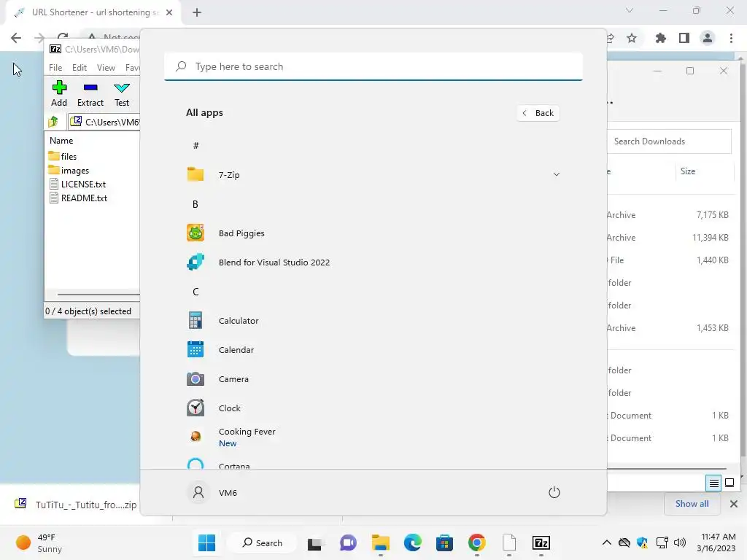Click Chrome back navigation arrow
This screenshot has height=560, width=747.
(x=16, y=38)
